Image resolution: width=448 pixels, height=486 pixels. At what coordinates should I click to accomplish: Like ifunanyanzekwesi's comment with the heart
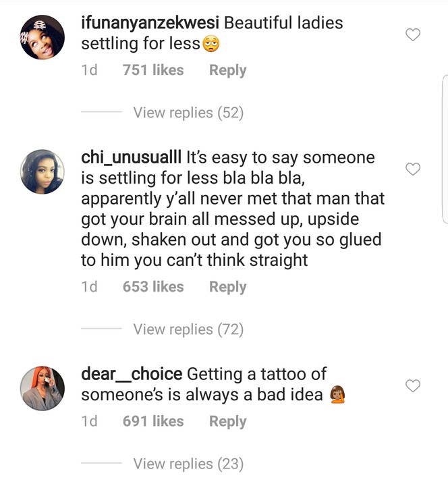[x=412, y=34]
